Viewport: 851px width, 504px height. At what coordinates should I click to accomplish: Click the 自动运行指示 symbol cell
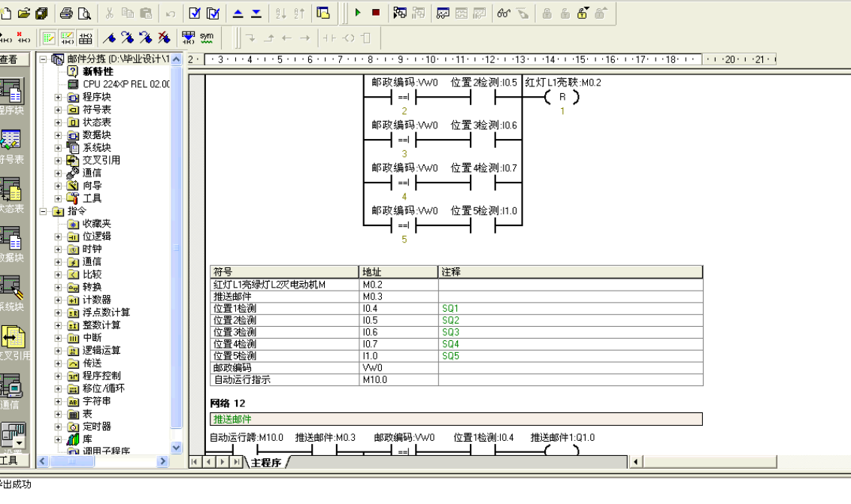(x=284, y=380)
